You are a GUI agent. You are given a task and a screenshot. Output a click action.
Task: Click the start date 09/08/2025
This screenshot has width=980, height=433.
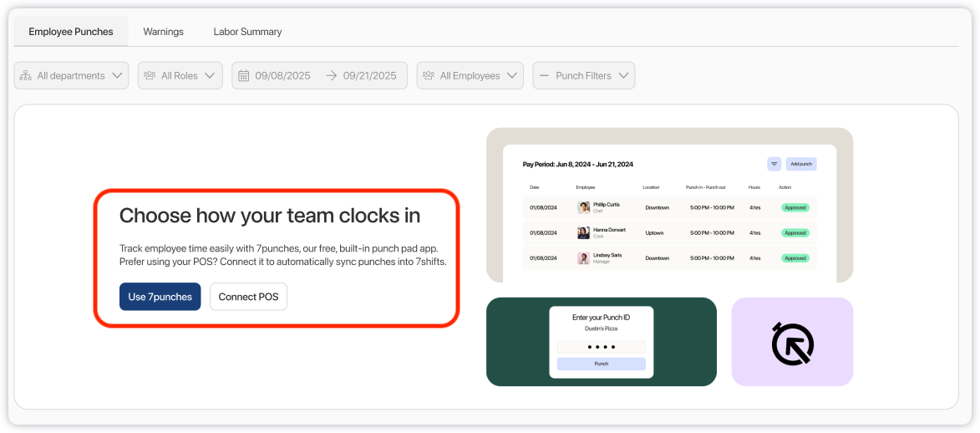click(282, 75)
